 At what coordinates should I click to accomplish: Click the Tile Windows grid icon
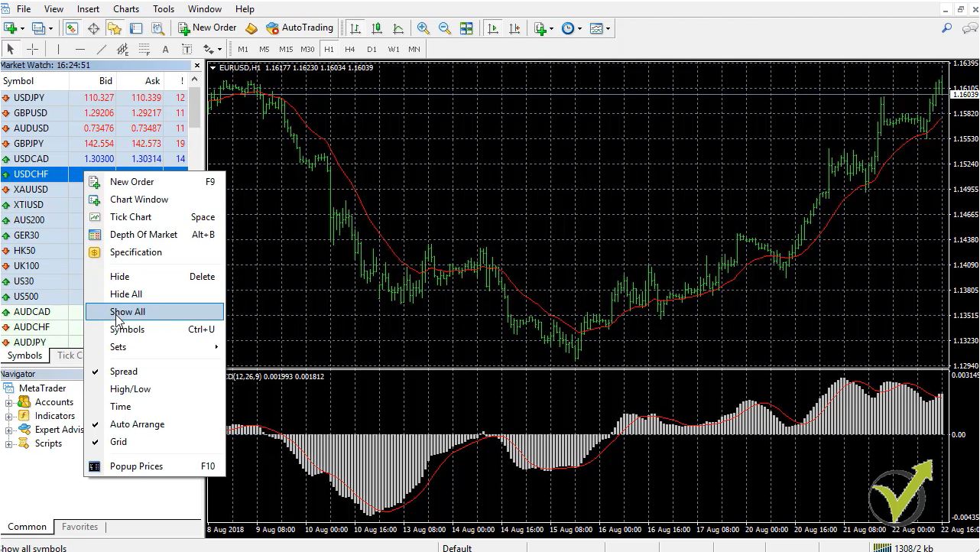click(x=466, y=28)
